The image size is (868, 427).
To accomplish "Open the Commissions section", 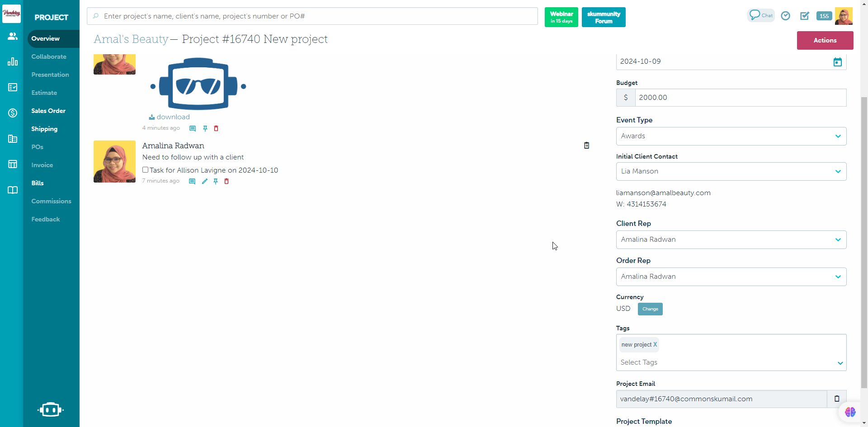I will click(51, 201).
